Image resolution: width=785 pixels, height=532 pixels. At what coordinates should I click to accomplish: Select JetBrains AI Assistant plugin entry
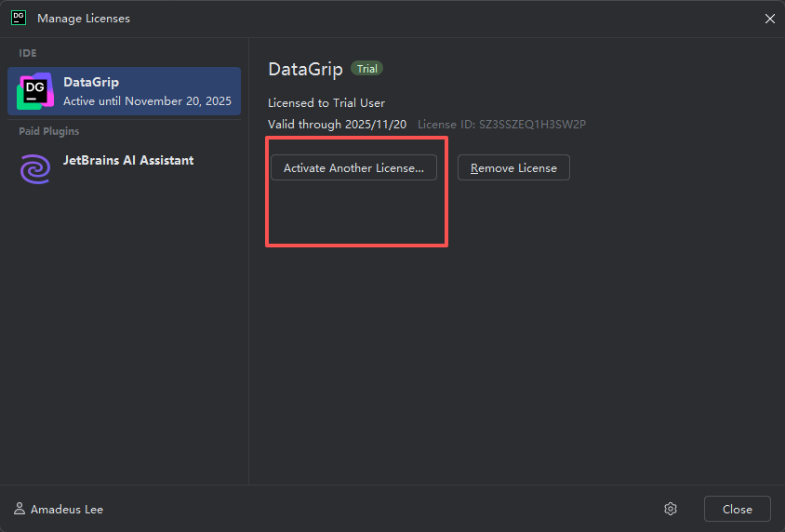[x=124, y=168]
